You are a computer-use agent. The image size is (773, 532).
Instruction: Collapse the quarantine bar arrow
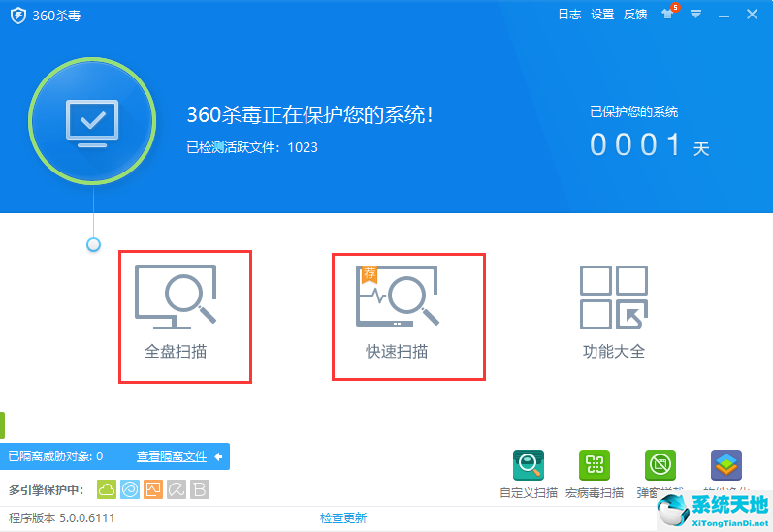pyautogui.click(x=218, y=457)
